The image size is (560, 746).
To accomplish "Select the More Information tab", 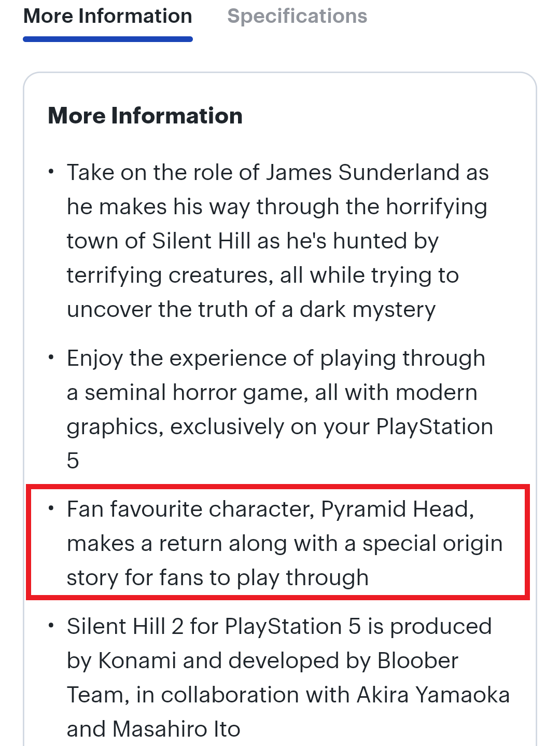I will [x=108, y=17].
